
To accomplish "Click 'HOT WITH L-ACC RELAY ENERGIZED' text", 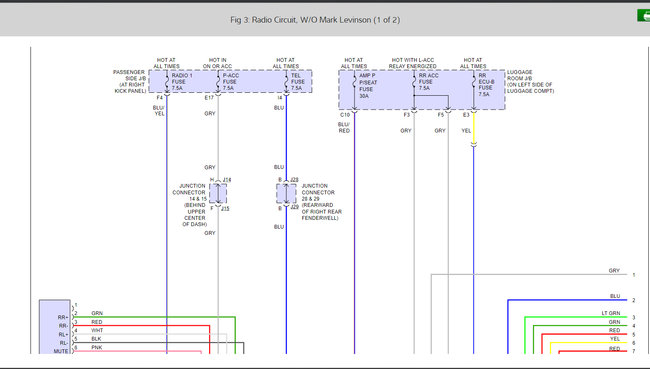I will click(412, 63).
